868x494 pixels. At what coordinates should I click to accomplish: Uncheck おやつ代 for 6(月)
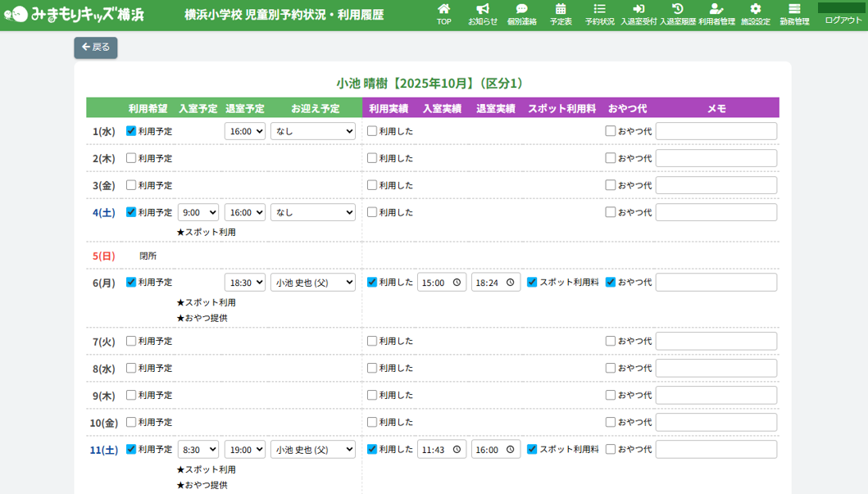[611, 283]
